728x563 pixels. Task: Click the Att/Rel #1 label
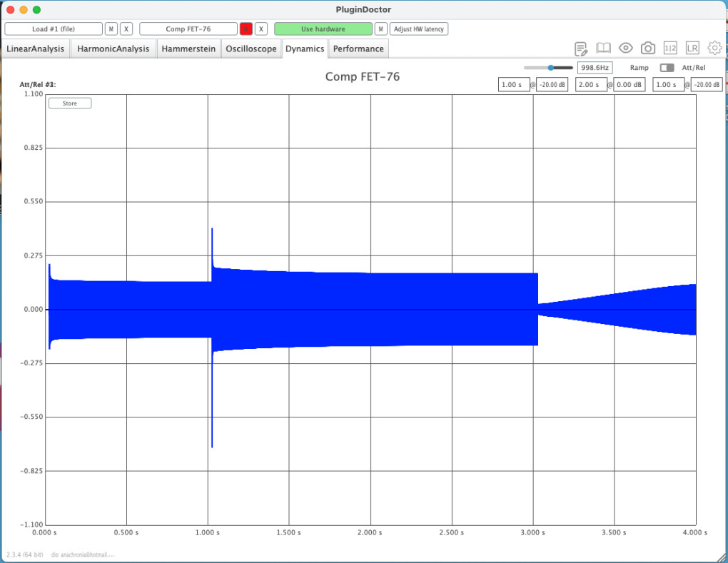38,84
